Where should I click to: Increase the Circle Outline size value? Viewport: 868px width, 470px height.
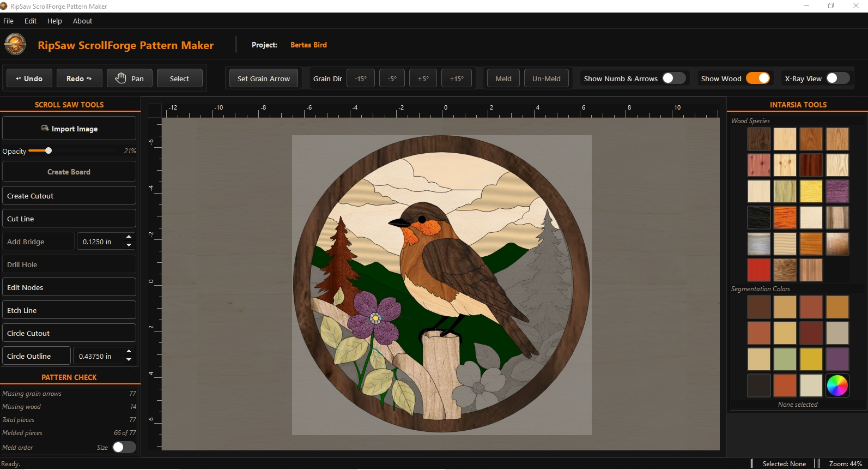click(129, 352)
